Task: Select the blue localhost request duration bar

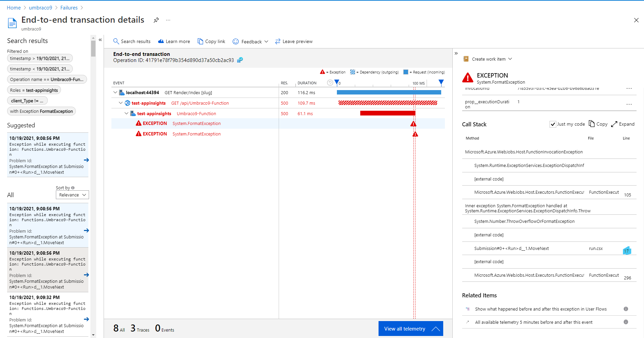Action: click(389, 92)
